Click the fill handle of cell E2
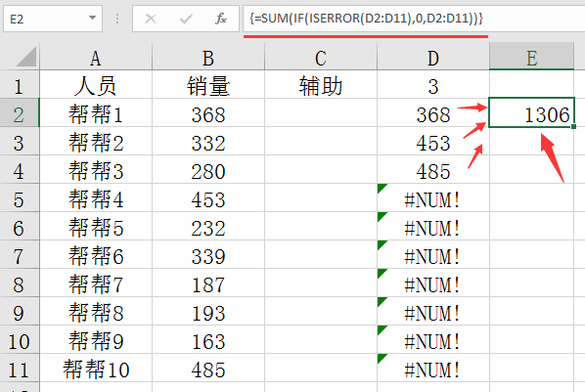The height and width of the screenshot is (392, 585). [573, 127]
